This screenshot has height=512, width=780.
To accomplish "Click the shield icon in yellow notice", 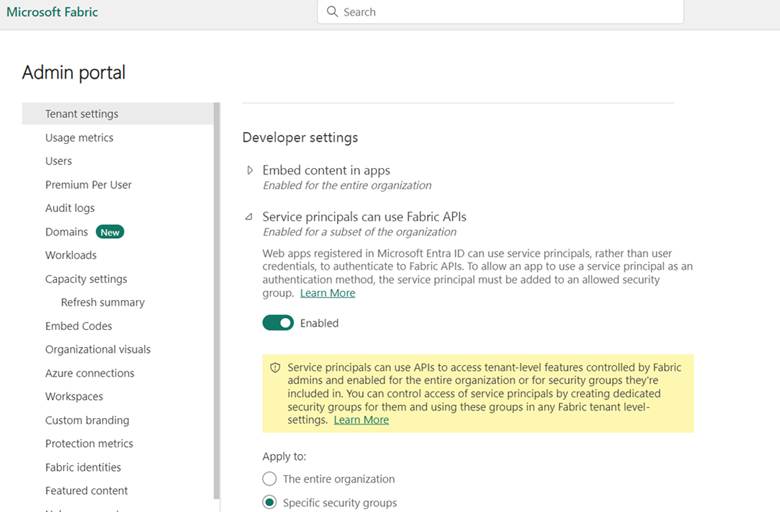I will coord(275,368).
